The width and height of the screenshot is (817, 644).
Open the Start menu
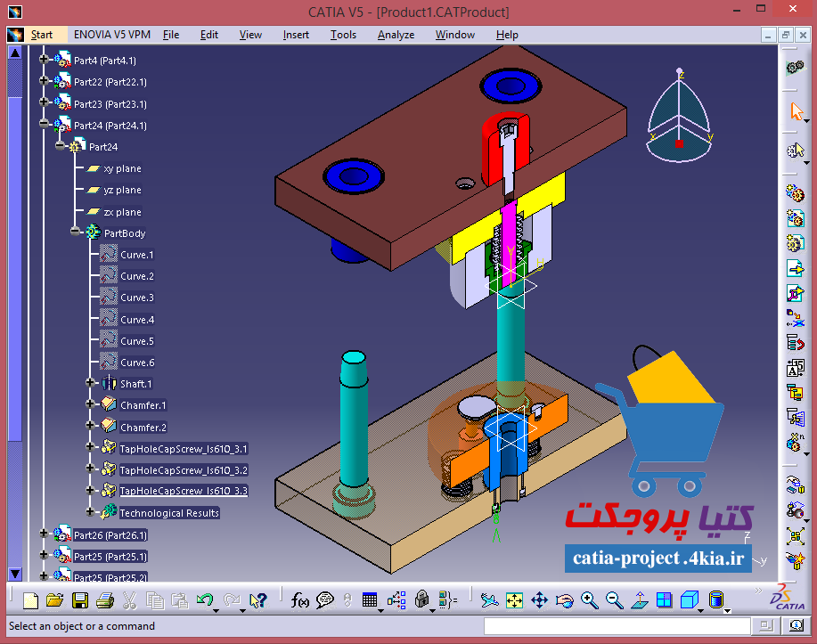[42, 35]
